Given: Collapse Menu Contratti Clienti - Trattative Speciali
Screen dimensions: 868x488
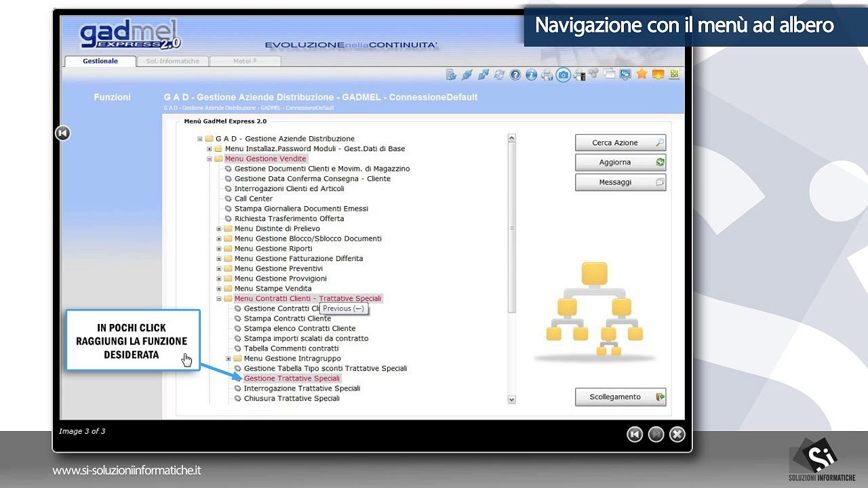Looking at the screenshot, I should [x=219, y=299].
